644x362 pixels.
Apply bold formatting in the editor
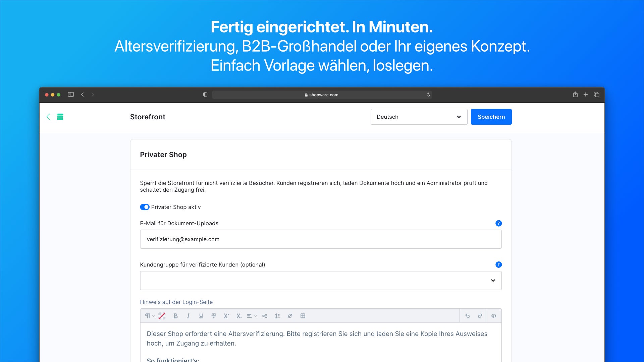[175, 315]
